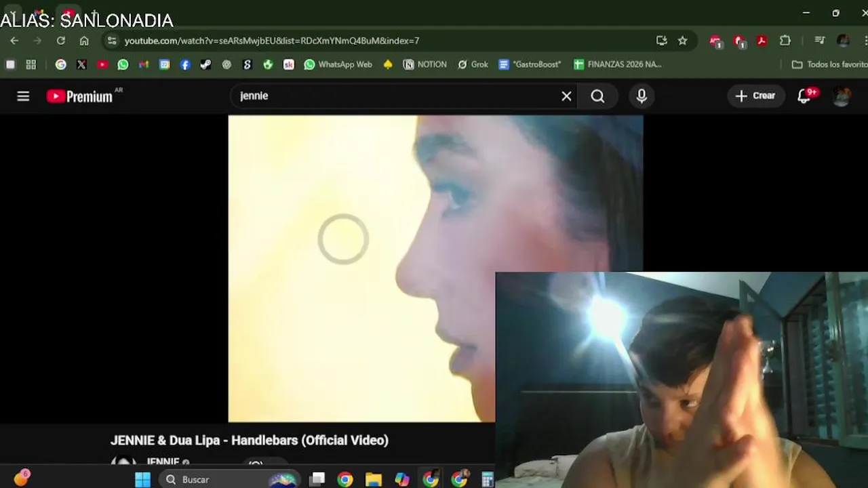The image size is (868, 488).
Task: Open the Chrome profile avatar
Action: tap(843, 41)
